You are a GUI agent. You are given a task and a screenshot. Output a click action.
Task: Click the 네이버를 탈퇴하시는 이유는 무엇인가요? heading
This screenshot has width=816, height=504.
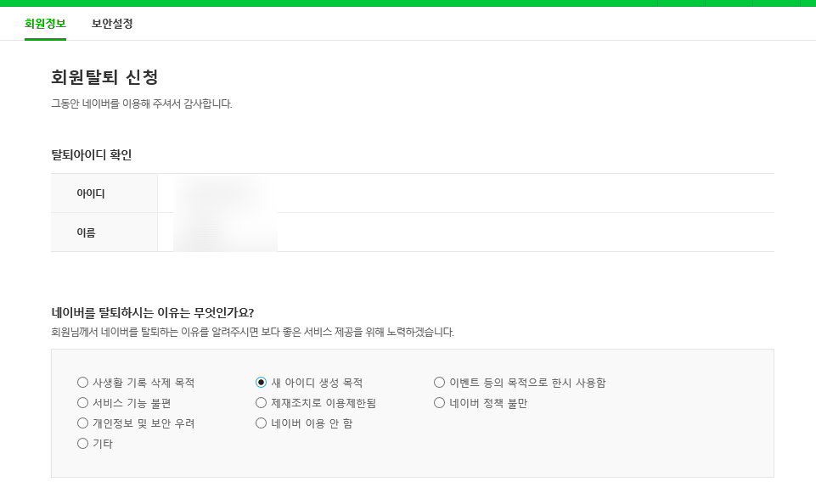[x=153, y=312]
